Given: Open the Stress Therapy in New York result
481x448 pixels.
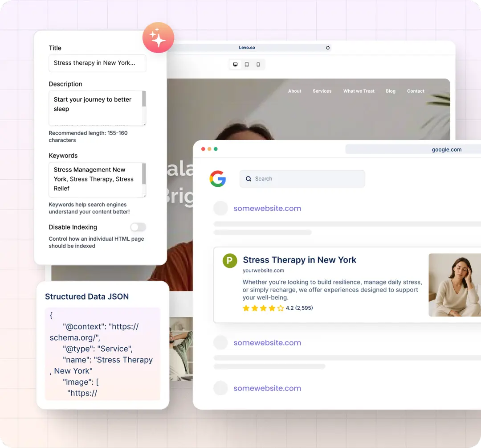Looking at the screenshot, I should [x=299, y=260].
